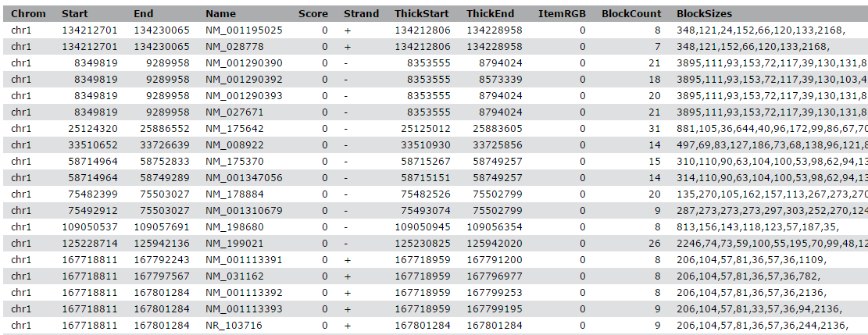Select the NM_001347056 row name

[x=244, y=178]
